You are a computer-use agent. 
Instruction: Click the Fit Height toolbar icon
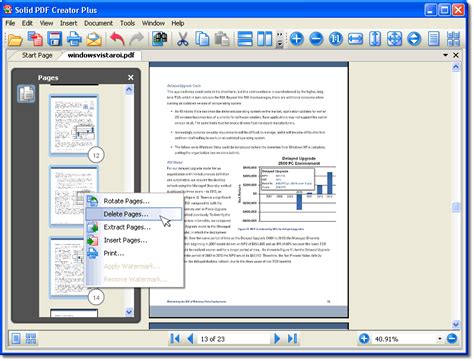375,39
